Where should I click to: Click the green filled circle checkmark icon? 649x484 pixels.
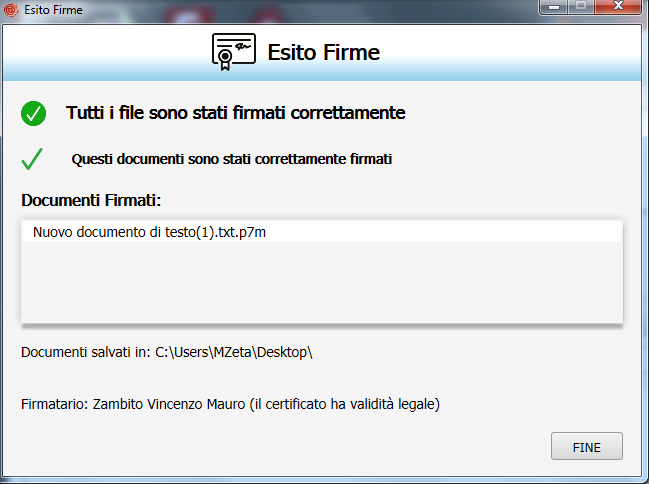[33, 113]
